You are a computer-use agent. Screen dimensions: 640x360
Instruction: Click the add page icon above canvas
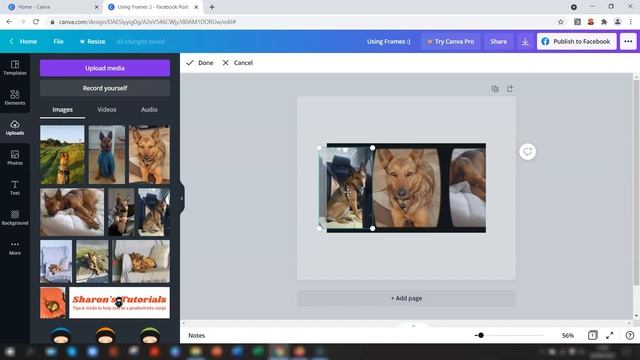(510, 89)
